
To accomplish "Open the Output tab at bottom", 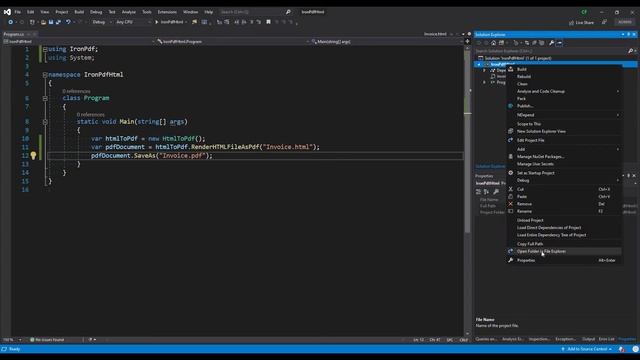I will point(589,339).
